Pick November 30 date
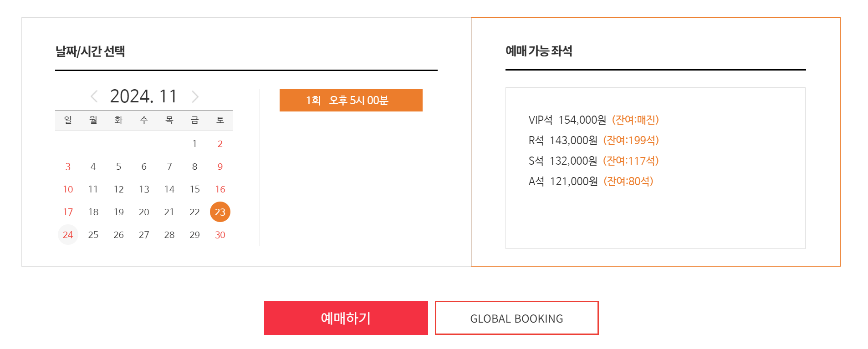 tap(220, 234)
